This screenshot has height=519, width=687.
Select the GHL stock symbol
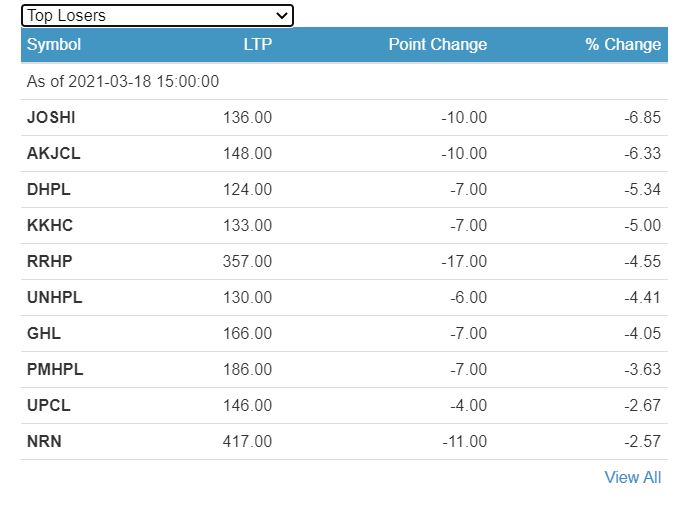(x=44, y=333)
